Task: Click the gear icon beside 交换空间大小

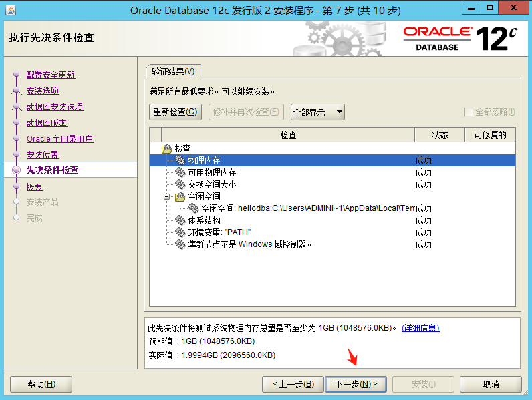Action: click(x=180, y=184)
